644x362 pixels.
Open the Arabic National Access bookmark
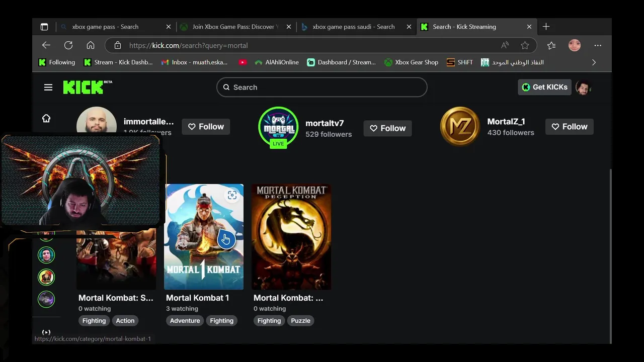pyautogui.click(x=512, y=62)
